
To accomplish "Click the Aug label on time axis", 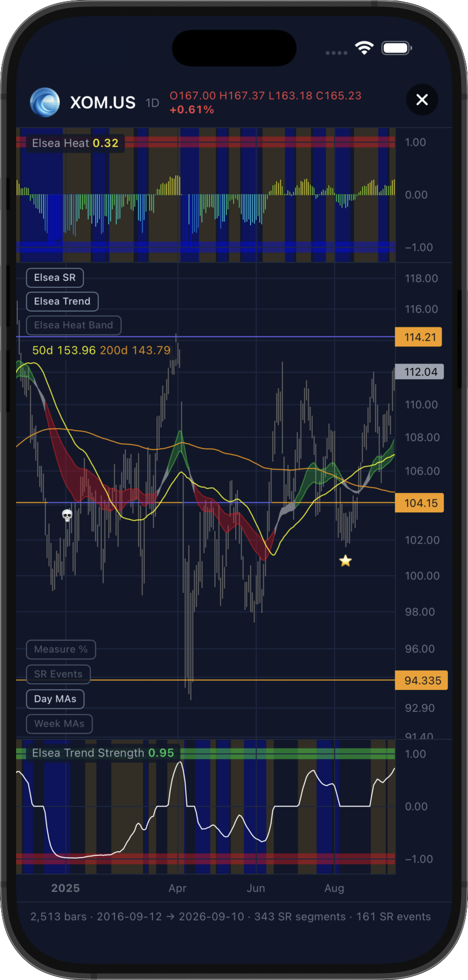I will point(334,888).
